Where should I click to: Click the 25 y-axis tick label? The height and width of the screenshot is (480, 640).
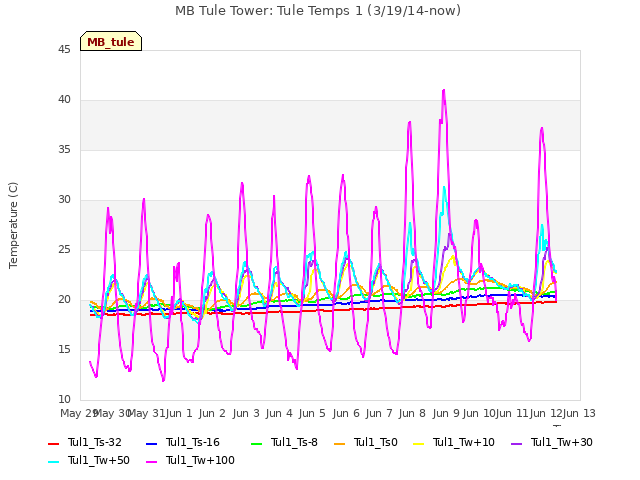(64, 250)
